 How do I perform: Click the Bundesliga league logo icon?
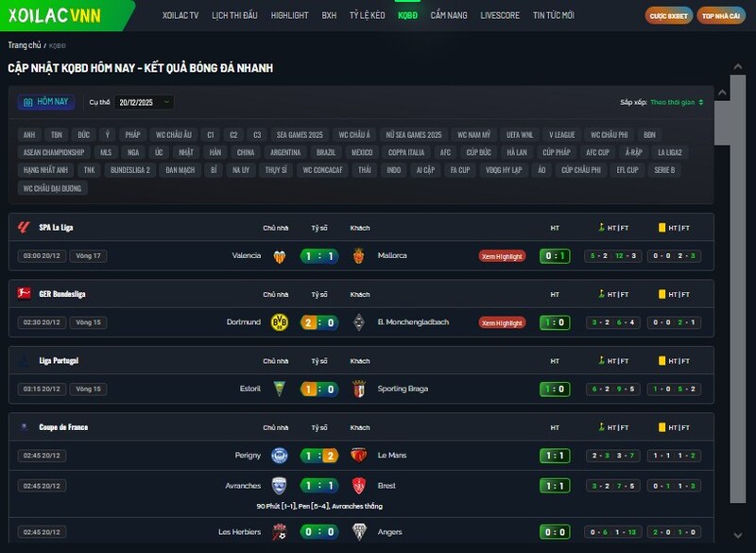click(x=25, y=294)
